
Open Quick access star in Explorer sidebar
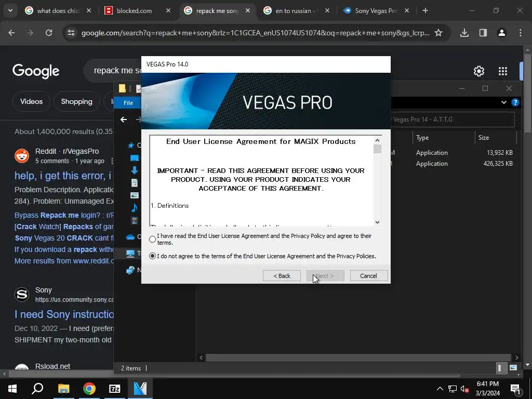click(x=130, y=145)
